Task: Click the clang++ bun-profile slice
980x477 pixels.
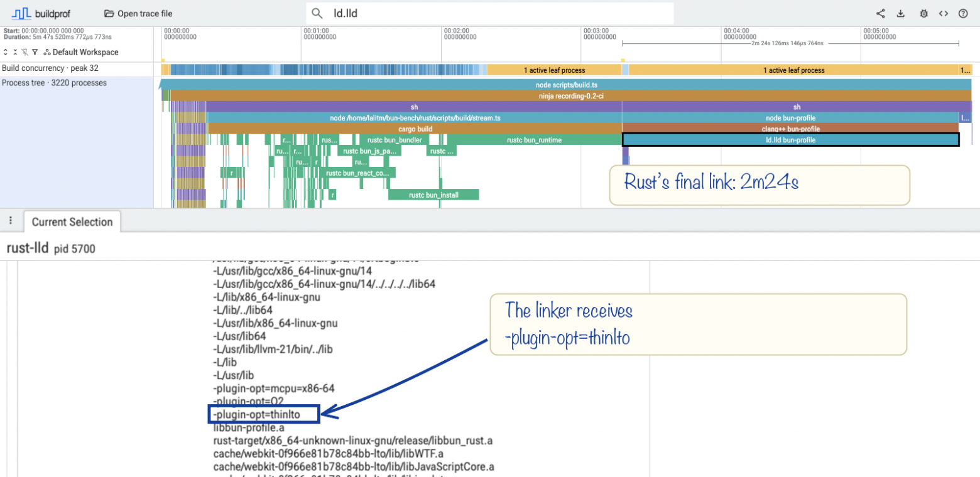Action: point(790,129)
